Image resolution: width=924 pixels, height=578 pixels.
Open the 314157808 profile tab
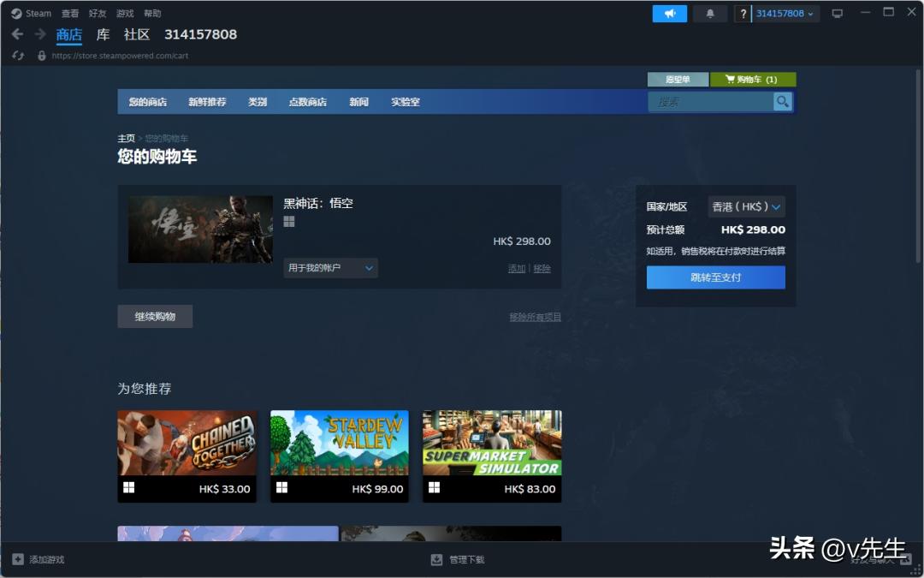[x=200, y=35]
